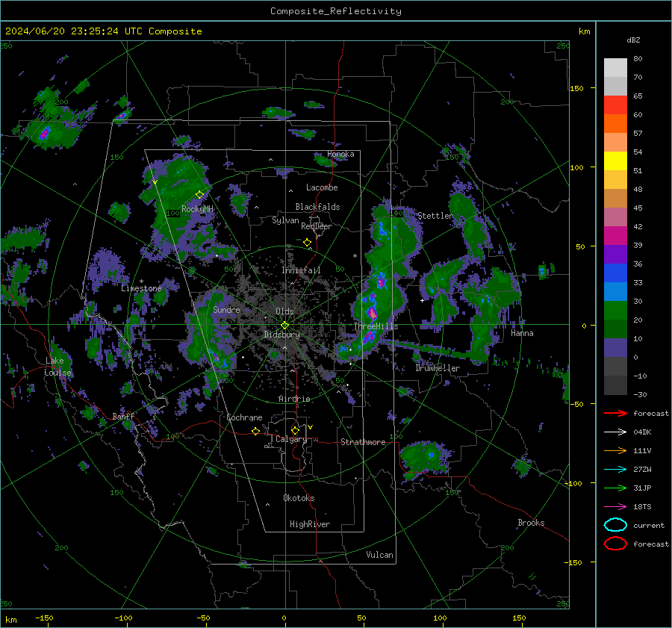Click the magenta 18TS arrow icon
This screenshot has width=672, height=628.
(615, 506)
